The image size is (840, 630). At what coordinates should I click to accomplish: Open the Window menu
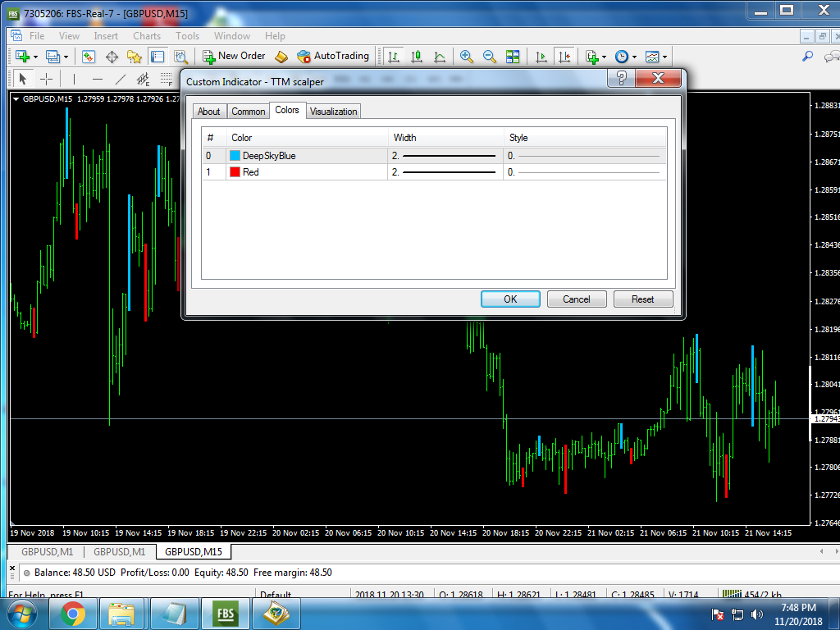click(232, 36)
